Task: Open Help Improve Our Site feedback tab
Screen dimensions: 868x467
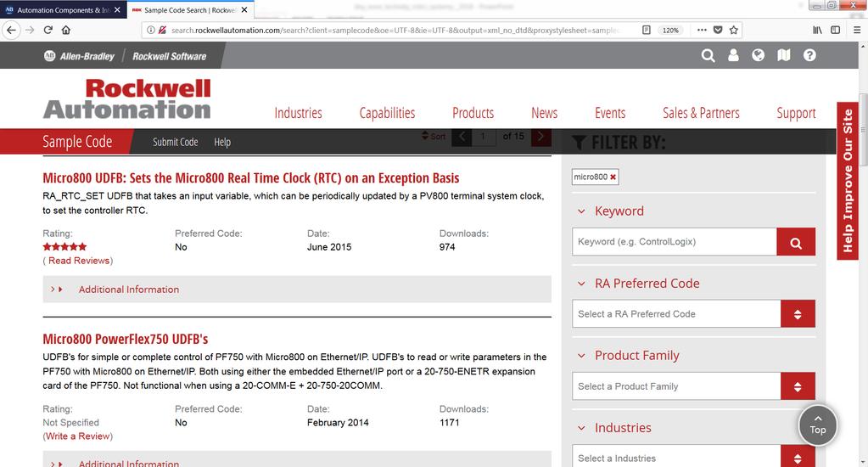Action: [x=848, y=181]
